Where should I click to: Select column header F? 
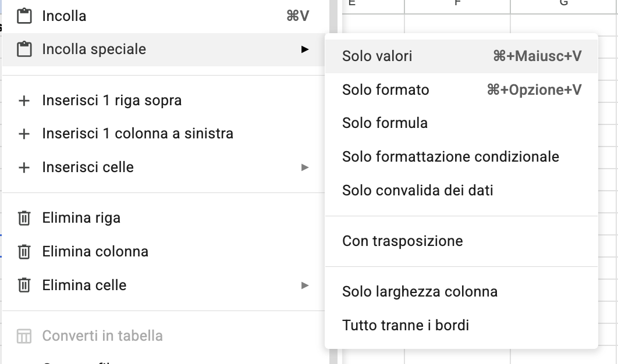457,4
